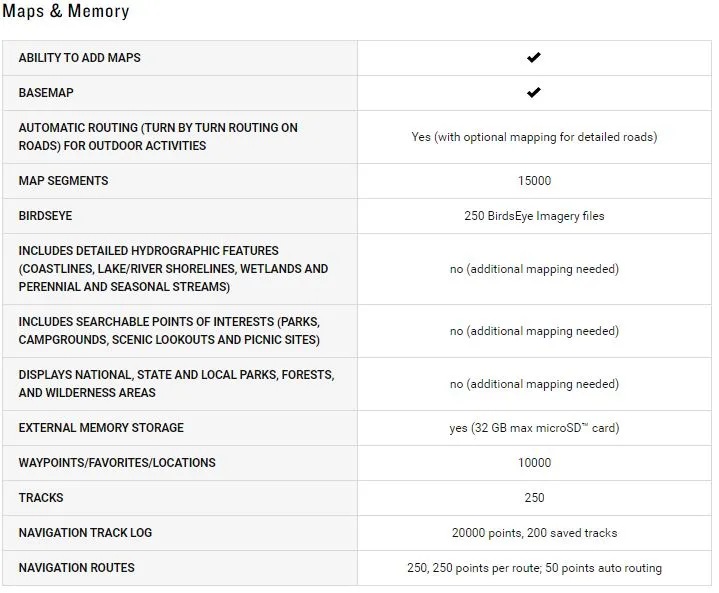The height and width of the screenshot is (593, 719).
Task: Select the Hydrographic Features row label
Action: 173,269
